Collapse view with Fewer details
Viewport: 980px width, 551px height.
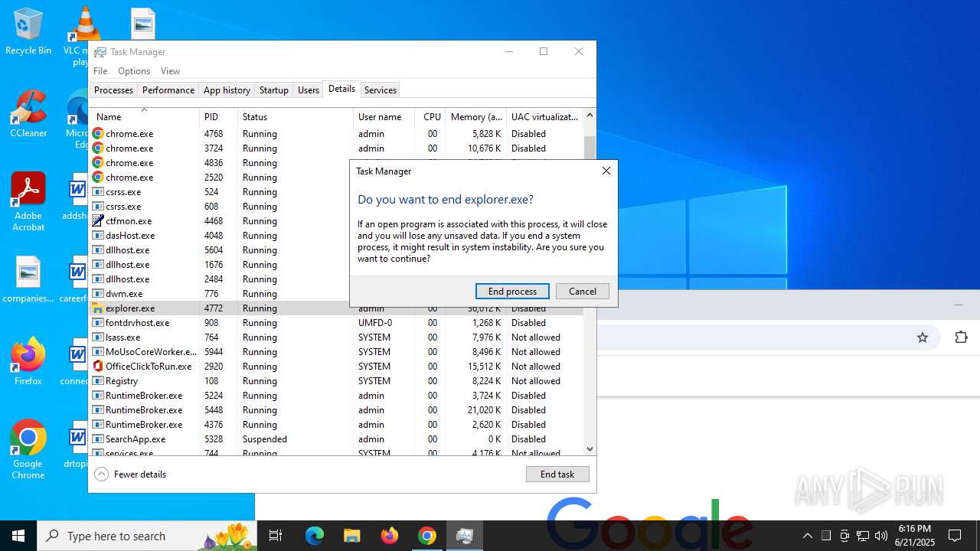click(130, 474)
